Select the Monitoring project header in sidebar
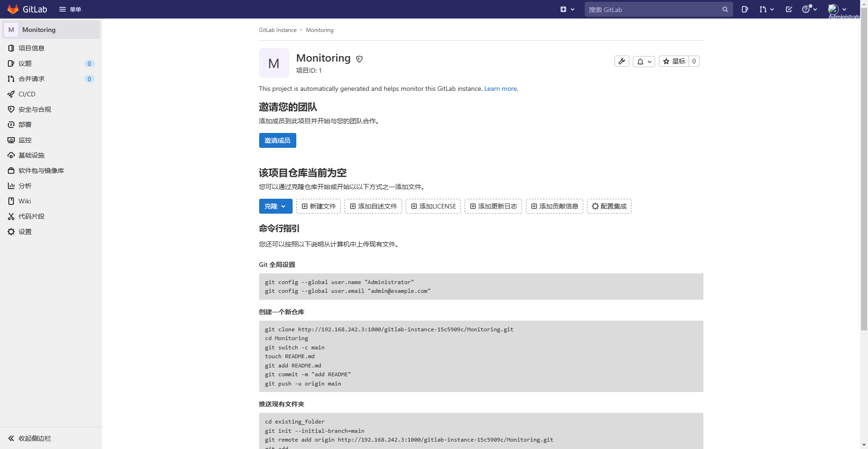 (51, 30)
